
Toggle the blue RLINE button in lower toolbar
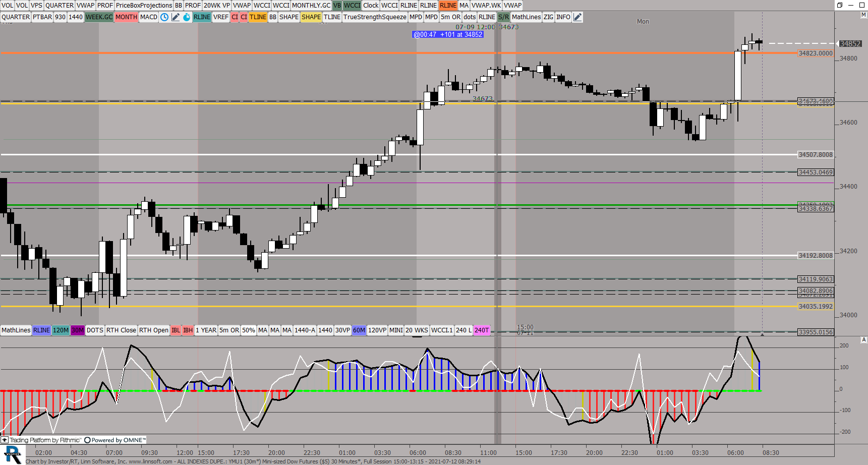(41, 330)
